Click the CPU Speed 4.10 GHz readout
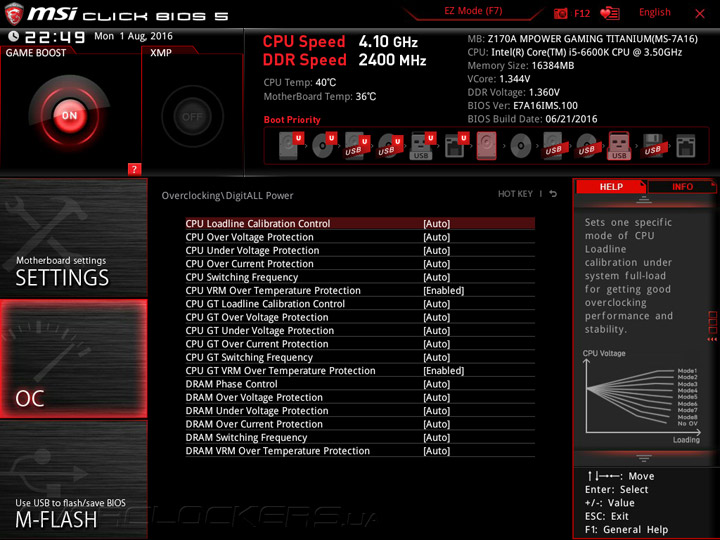 [x=340, y=42]
